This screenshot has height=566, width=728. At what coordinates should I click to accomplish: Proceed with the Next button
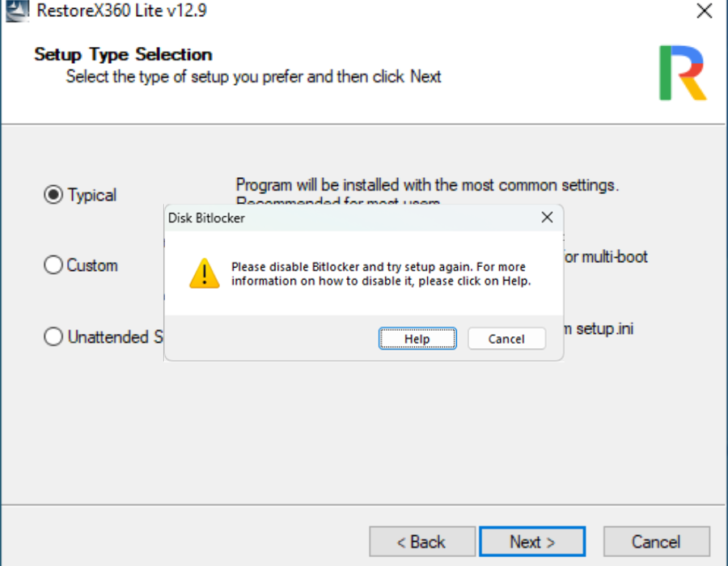click(x=532, y=542)
